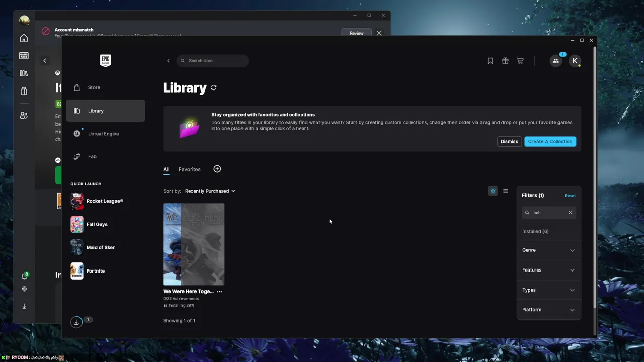The height and width of the screenshot is (362, 644).
Task: Refresh the Library list
Action: (214, 87)
